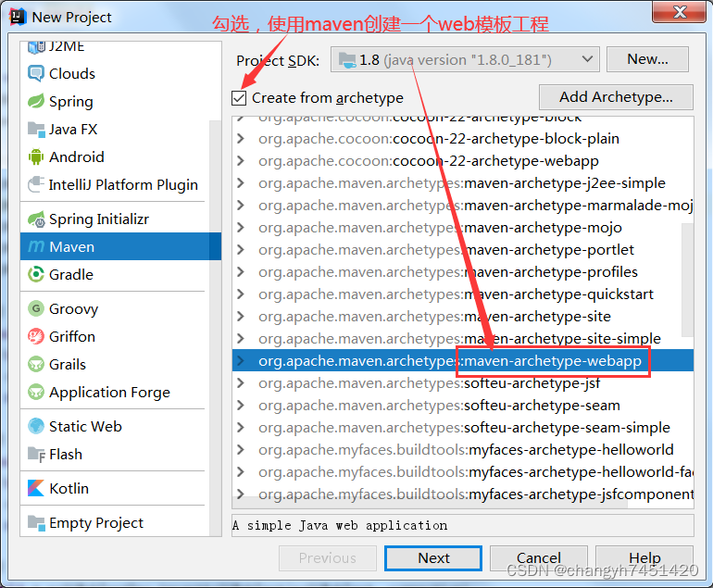Select myfaces-archetype-helloworld-facelets archetype
This screenshot has width=713, height=588.
pyautogui.click(x=462, y=472)
